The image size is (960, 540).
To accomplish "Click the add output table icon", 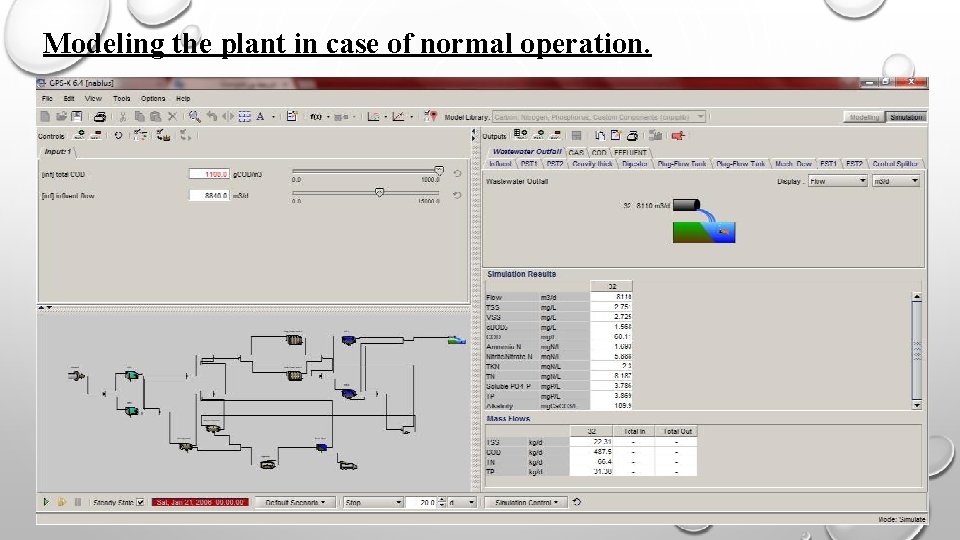I will point(520,135).
